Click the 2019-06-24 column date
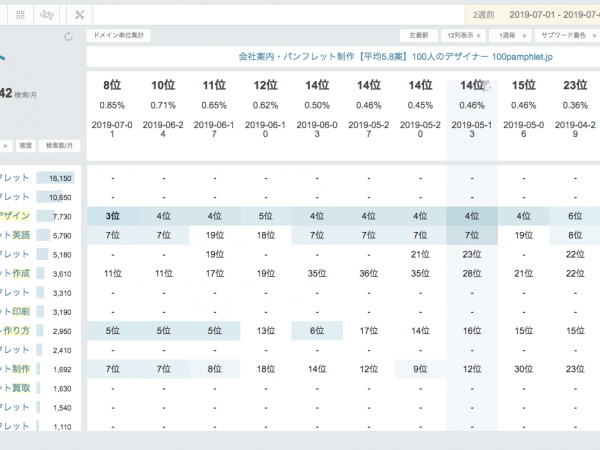The width and height of the screenshot is (600, 450). (163, 129)
